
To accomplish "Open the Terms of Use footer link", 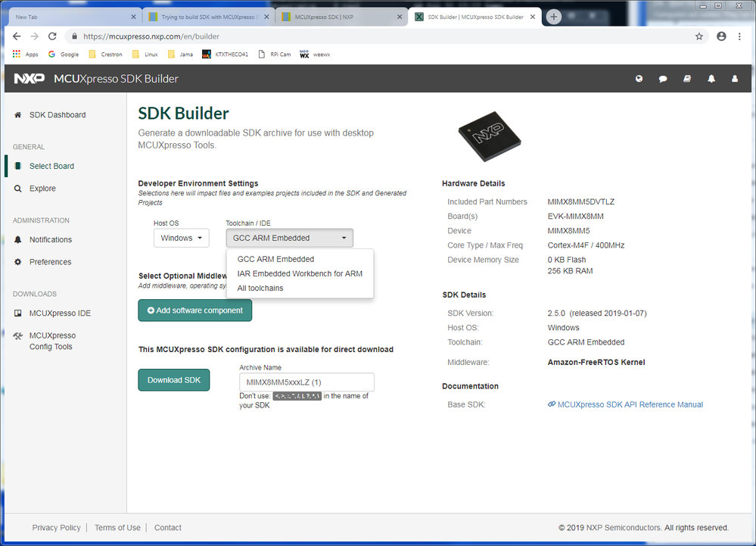I will click(117, 528).
